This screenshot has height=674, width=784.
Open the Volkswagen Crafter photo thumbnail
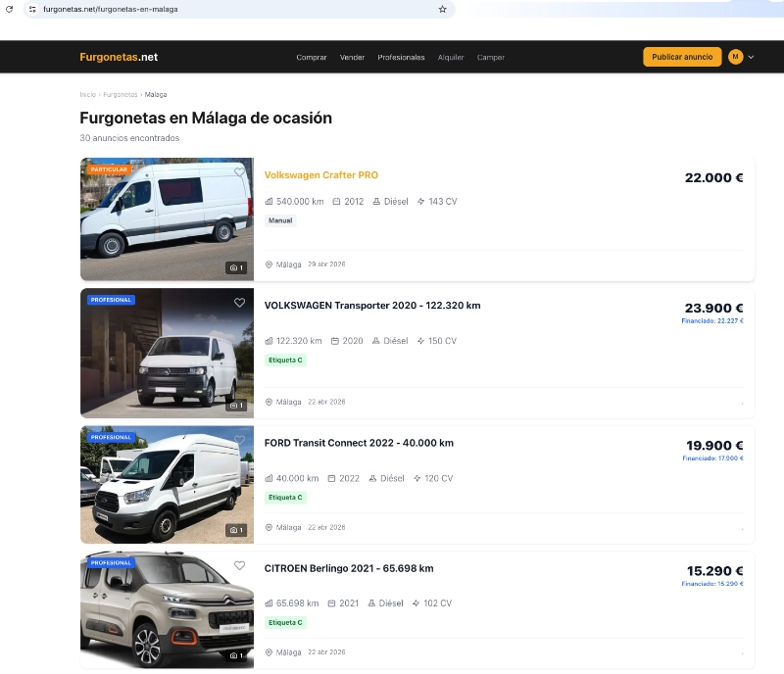pos(167,219)
